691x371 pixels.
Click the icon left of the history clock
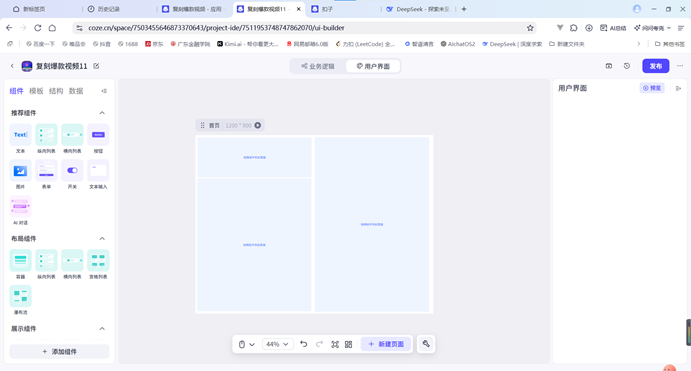[609, 66]
